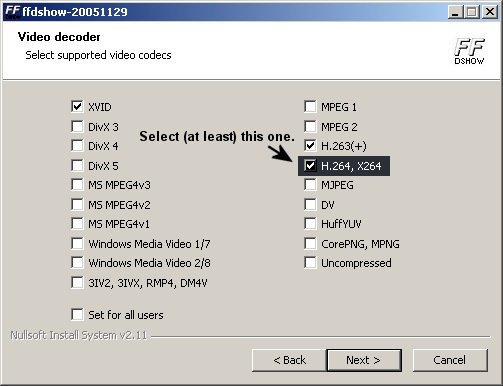The image size is (503, 386).
Task: Toggle the H.264, X264 checkbox
Action: (x=310, y=165)
